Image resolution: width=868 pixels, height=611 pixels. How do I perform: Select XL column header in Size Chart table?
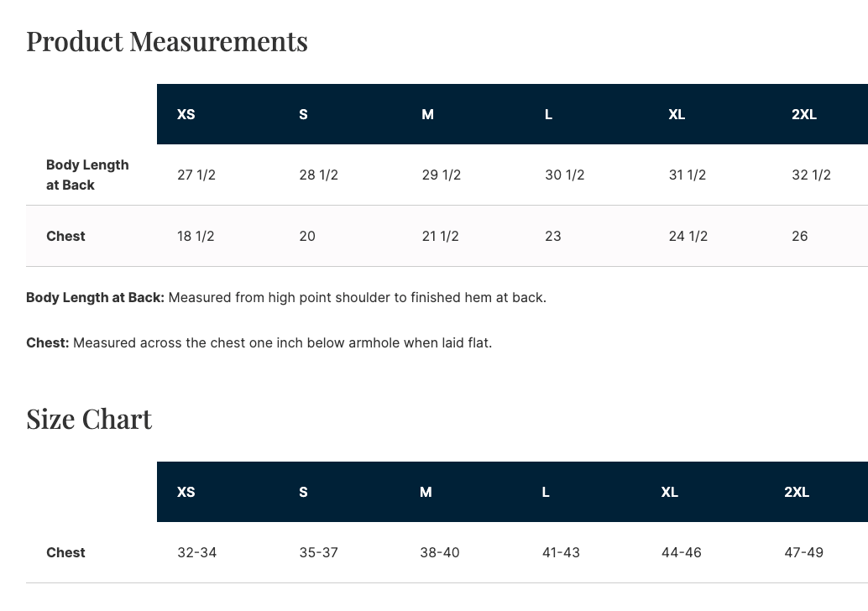pos(669,493)
